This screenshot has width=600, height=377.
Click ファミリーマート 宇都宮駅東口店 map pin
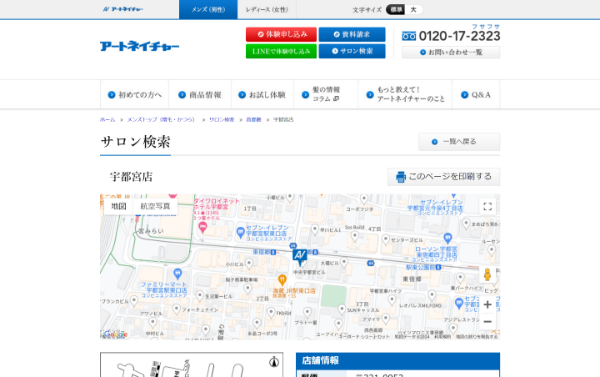[x=177, y=274]
